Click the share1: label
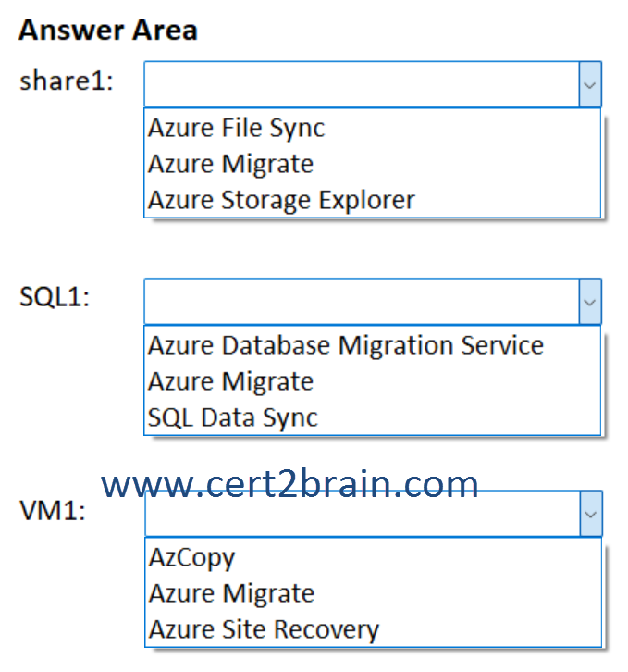Image resolution: width=628 pixels, height=672 pixels. pyautogui.click(x=67, y=81)
